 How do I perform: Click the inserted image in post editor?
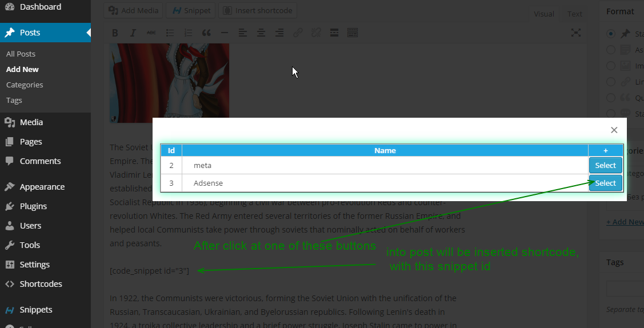(x=169, y=83)
